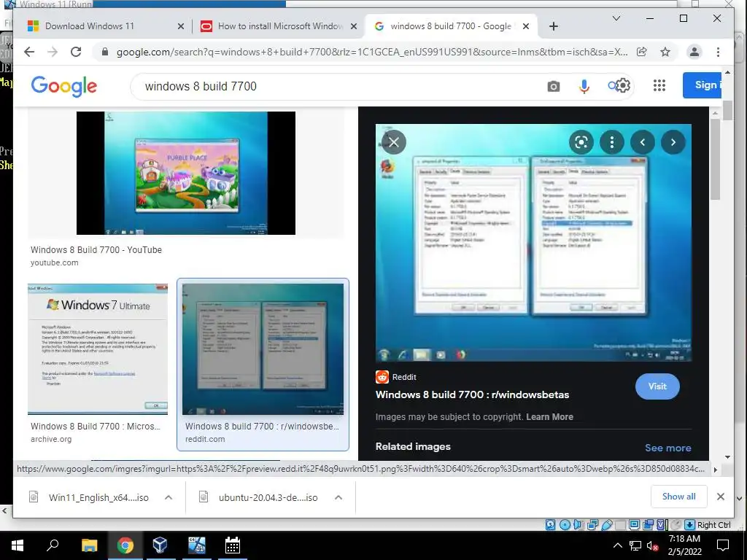The width and height of the screenshot is (747, 560).
Task: Open the share page icon in address bar
Action: pos(642,52)
